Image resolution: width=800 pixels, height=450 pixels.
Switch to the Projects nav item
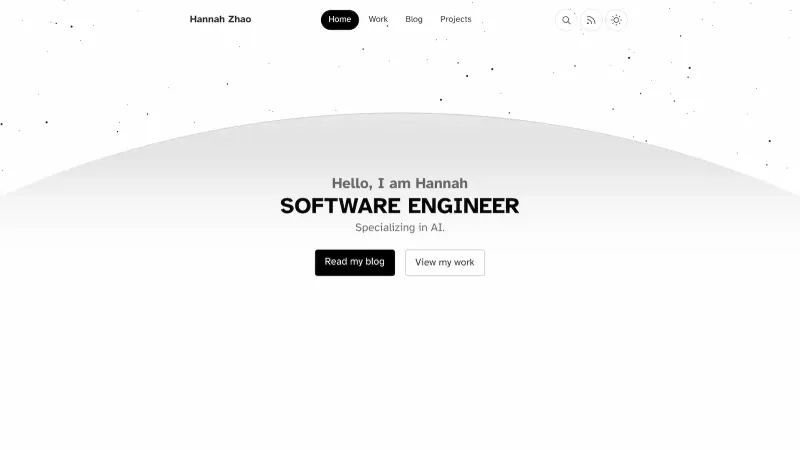tap(456, 20)
